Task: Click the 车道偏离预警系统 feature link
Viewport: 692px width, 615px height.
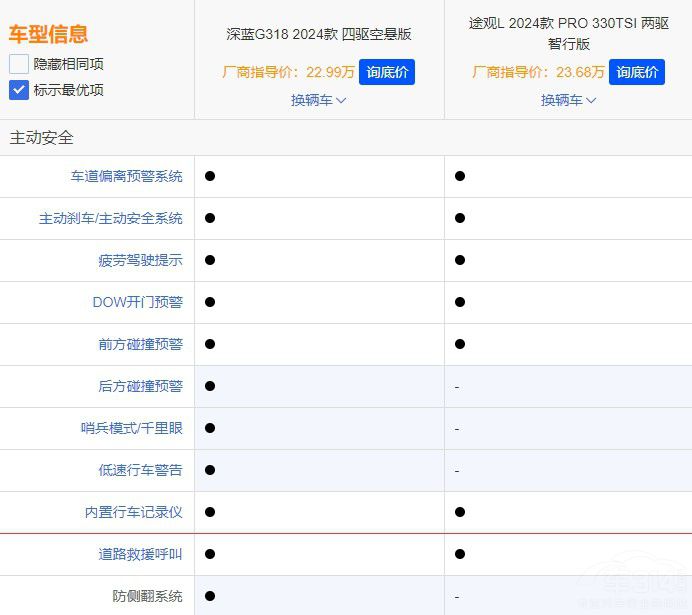Action: point(126,176)
